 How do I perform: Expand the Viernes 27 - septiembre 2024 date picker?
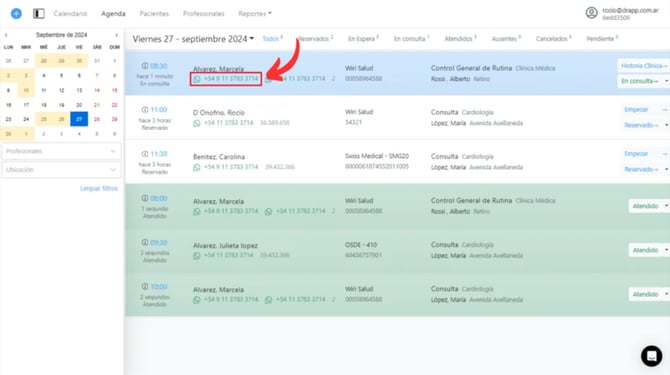click(193, 39)
